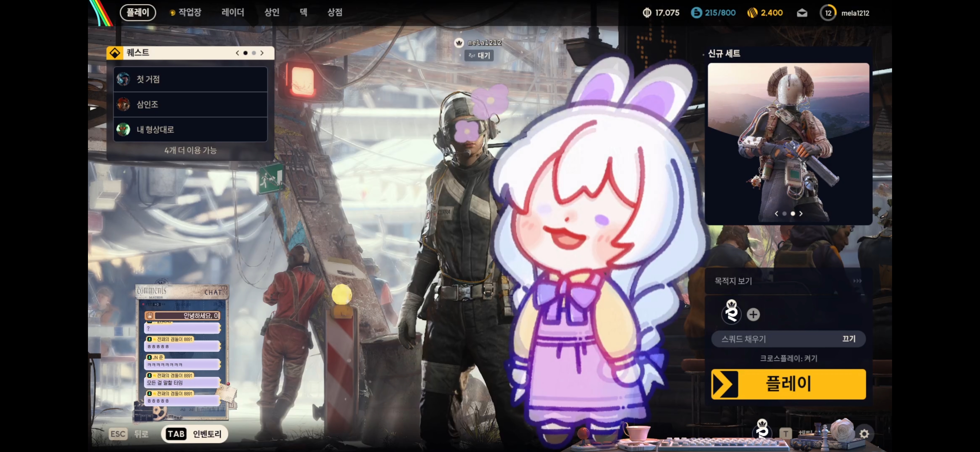The image size is (980, 452).
Task: Open the 상점 tab
Action: point(335,13)
